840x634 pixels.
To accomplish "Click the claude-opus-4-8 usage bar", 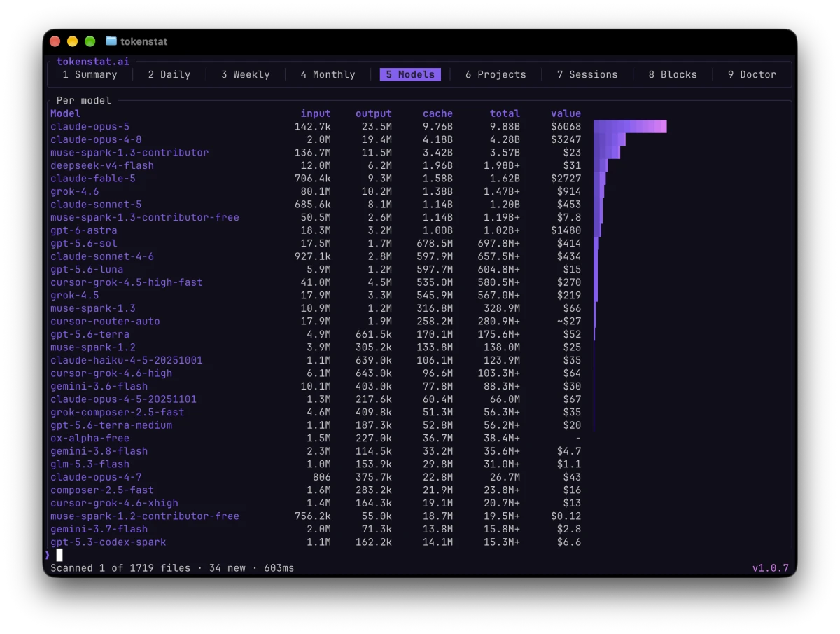I will pyautogui.click(x=610, y=139).
